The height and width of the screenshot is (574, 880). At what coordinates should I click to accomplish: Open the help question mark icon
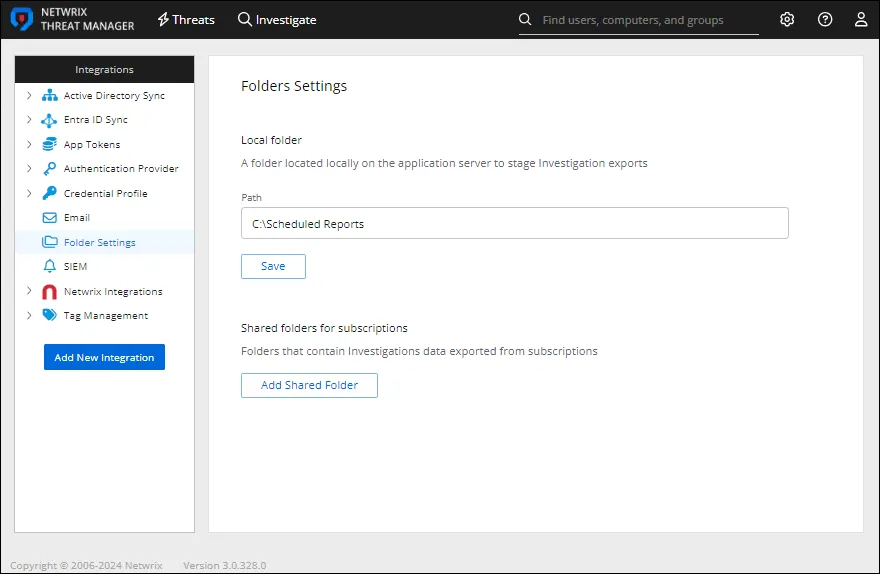[825, 20]
